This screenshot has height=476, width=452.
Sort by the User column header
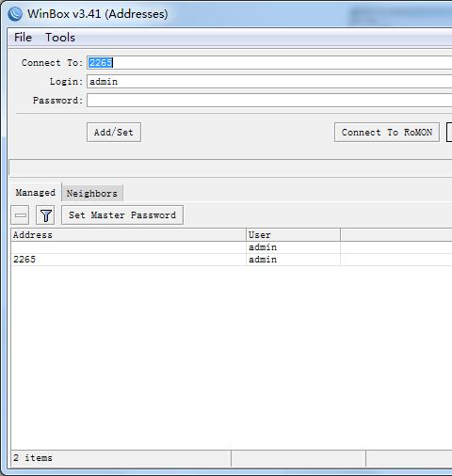pos(293,235)
